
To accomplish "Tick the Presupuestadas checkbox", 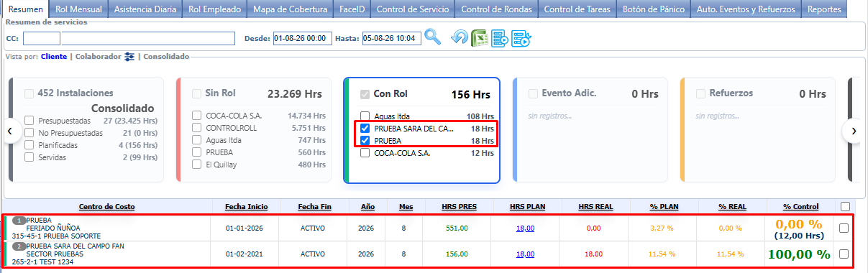I will (29, 121).
